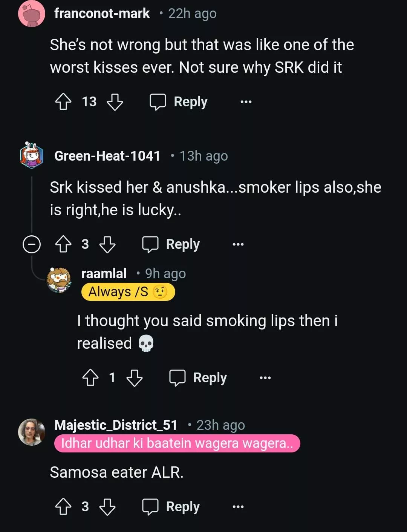407x532 pixels.
Task: Upvote franconot-mark's comment
Action: [x=63, y=101]
